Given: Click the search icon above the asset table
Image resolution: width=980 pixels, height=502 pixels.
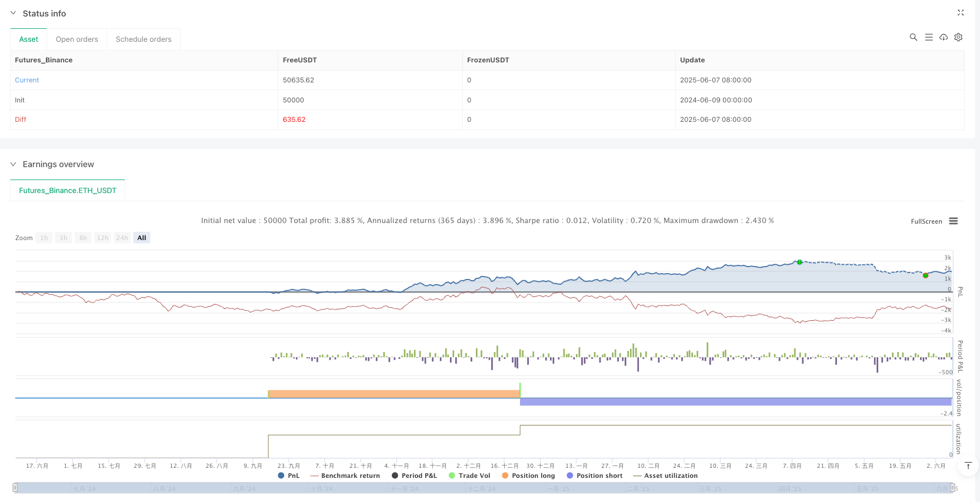Looking at the screenshot, I should (913, 37).
